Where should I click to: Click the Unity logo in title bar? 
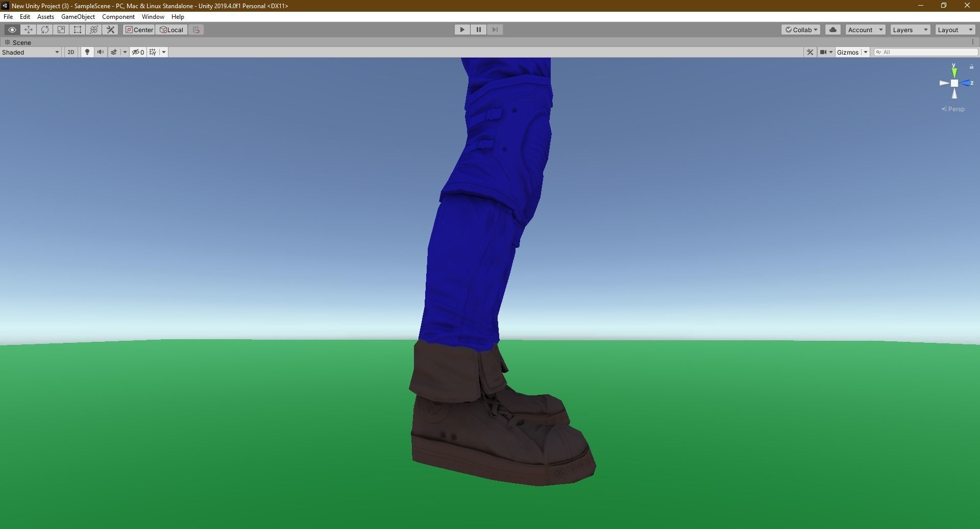pos(6,6)
